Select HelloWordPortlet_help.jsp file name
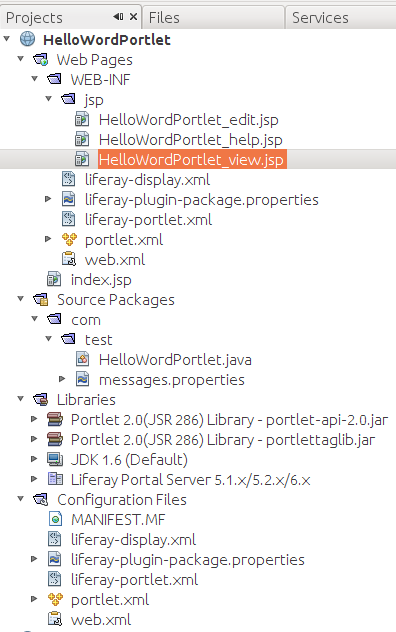396x632 pixels. pyautogui.click(x=191, y=140)
